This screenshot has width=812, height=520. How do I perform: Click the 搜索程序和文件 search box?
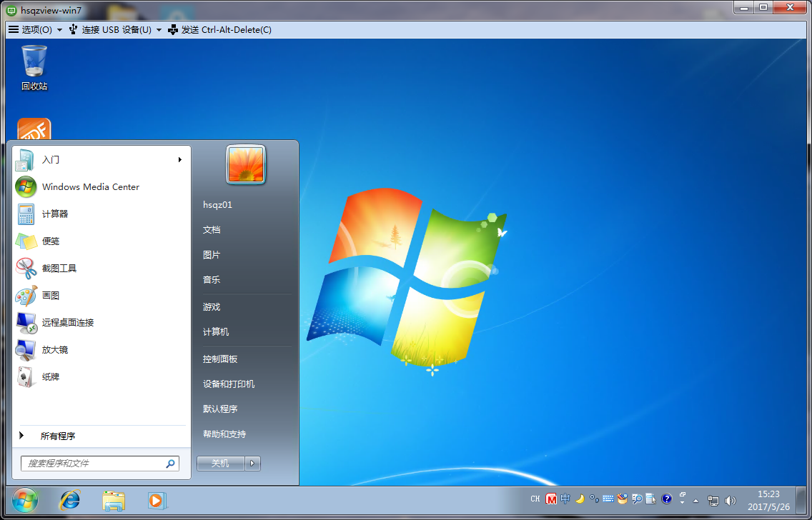click(100, 464)
